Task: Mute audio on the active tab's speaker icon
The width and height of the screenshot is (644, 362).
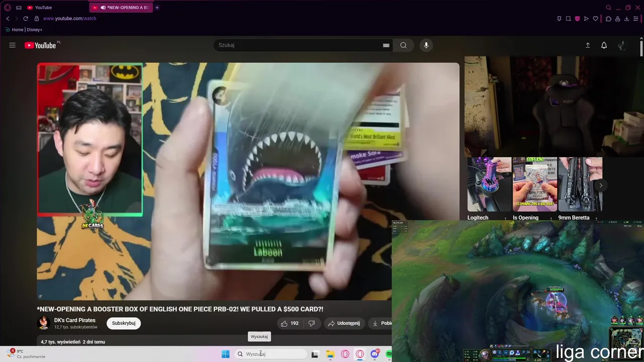Action: pyautogui.click(x=103, y=8)
